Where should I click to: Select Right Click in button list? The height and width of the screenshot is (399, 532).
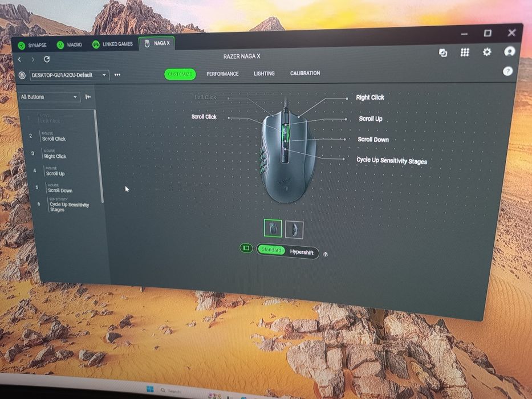(x=55, y=154)
